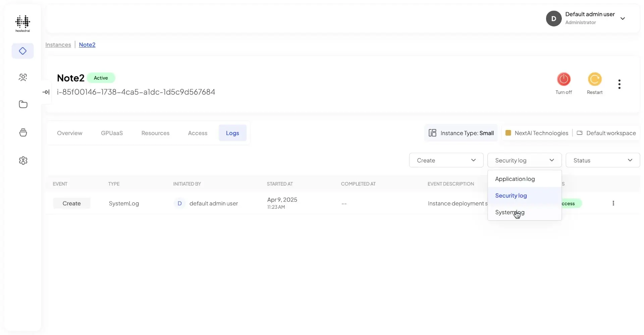Click the Default workspace icon

click(x=580, y=133)
